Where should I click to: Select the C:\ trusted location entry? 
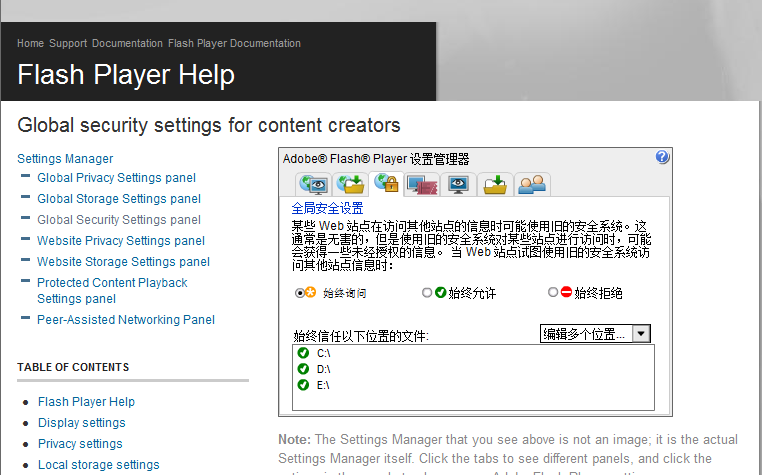click(x=324, y=353)
